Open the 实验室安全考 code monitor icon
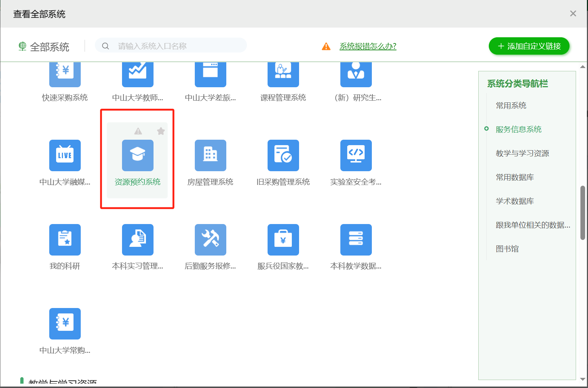588x388 pixels. (x=356, y=155)
